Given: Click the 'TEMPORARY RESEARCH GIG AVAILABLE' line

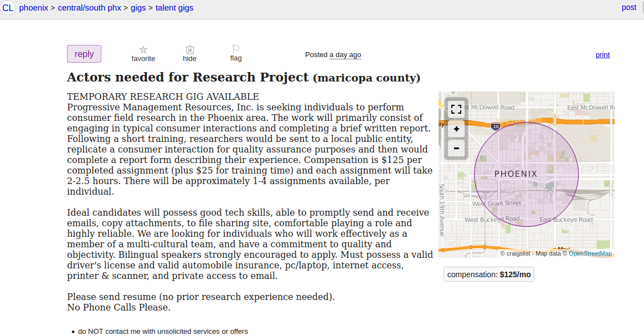Looking at the screenshot, I should coord(163,96).
